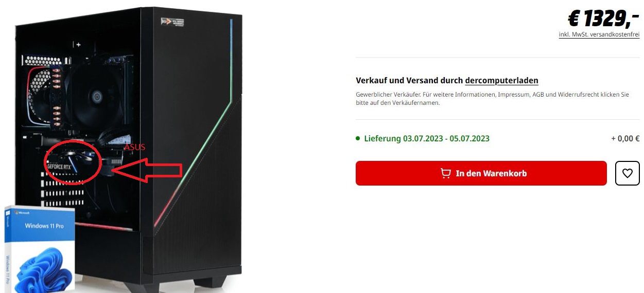The width and height of the screenshot is (644, 293).
Task: Click the Windows 11 Pro box image
Action: coord(39,249)
